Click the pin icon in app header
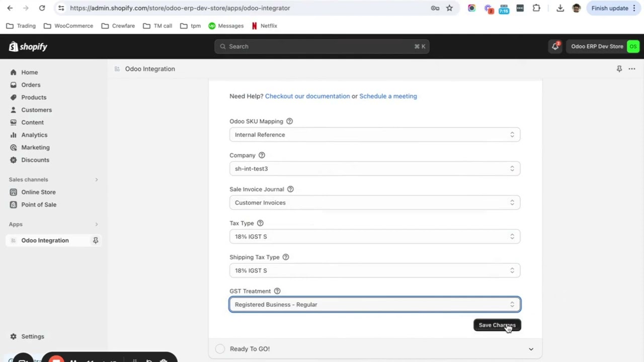Viewport: 644px width, 362px height. pos(619,69)
